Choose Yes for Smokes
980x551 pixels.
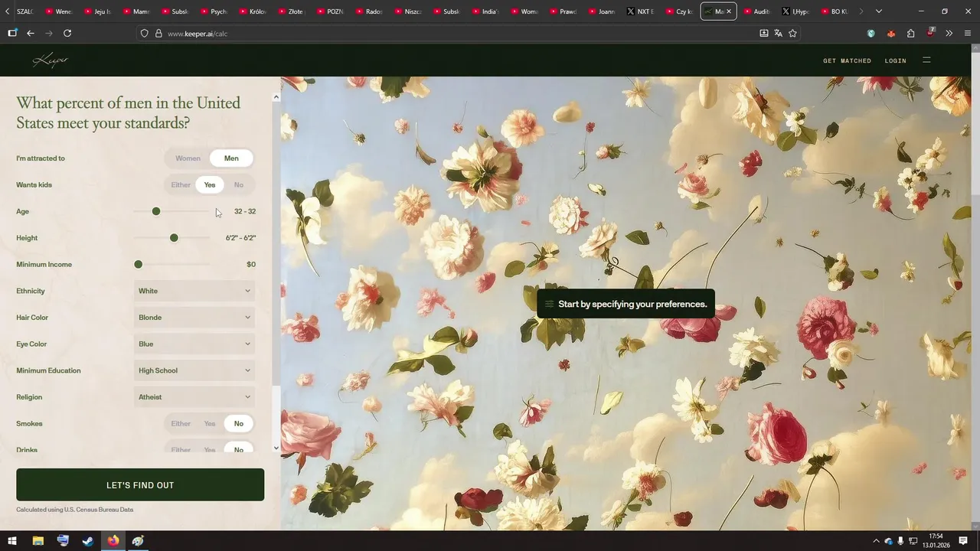(210, 423)
